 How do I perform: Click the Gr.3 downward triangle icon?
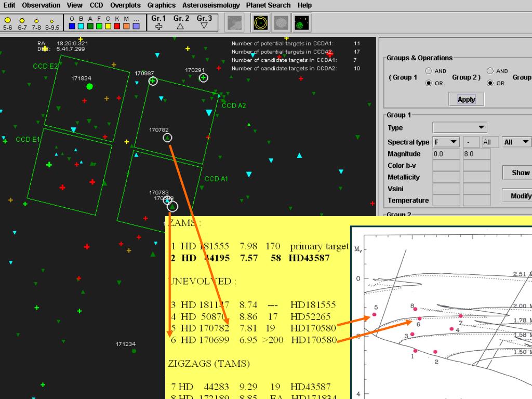click(x=204, y=26)
